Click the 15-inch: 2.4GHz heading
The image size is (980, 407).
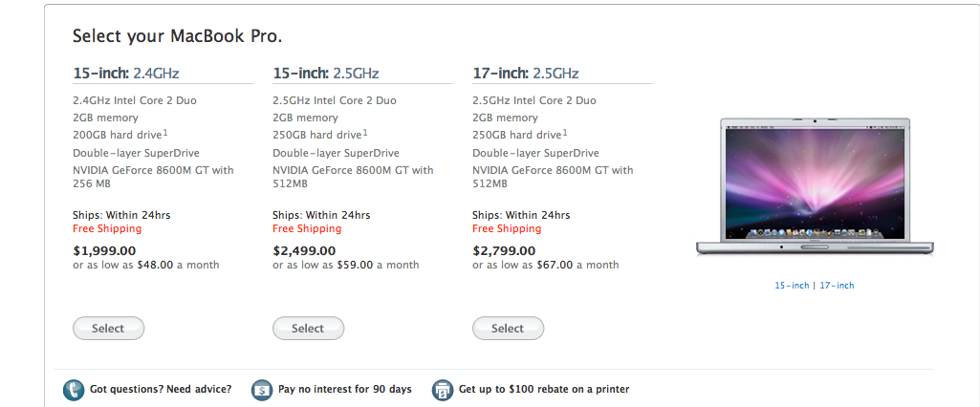[126, 73]
